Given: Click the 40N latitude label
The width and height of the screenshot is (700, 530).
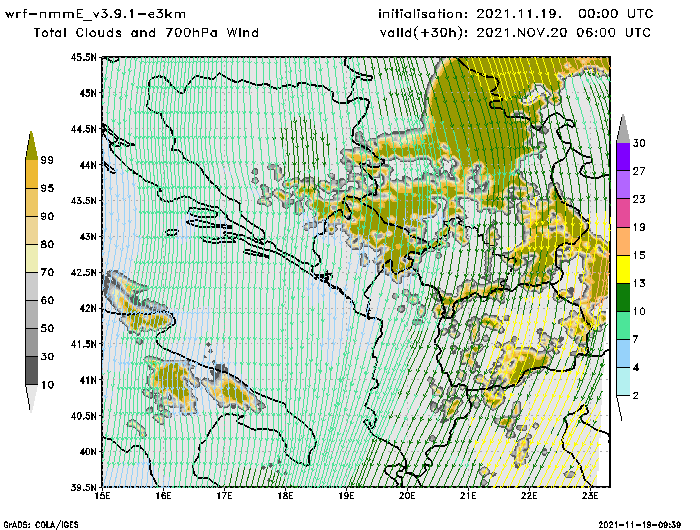Looking at the screenshot, I should (x=88, y=451).
